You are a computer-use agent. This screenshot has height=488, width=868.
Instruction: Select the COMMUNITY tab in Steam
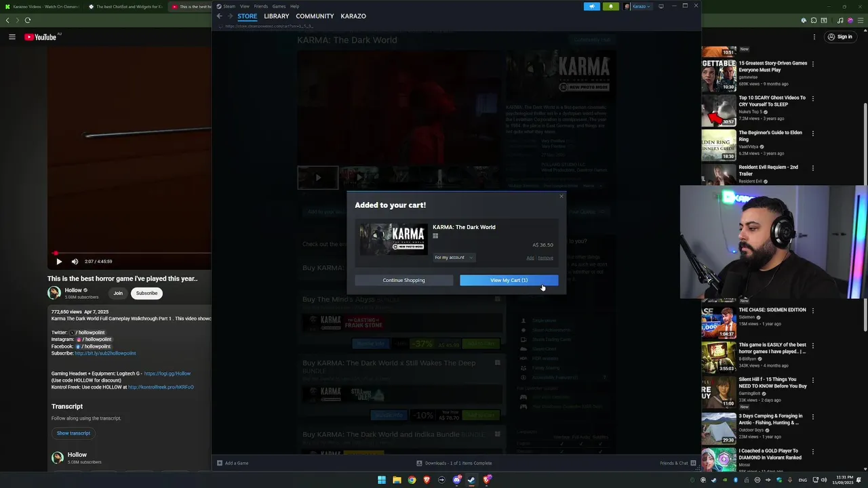pyautogui.click(x=315, y=16)
